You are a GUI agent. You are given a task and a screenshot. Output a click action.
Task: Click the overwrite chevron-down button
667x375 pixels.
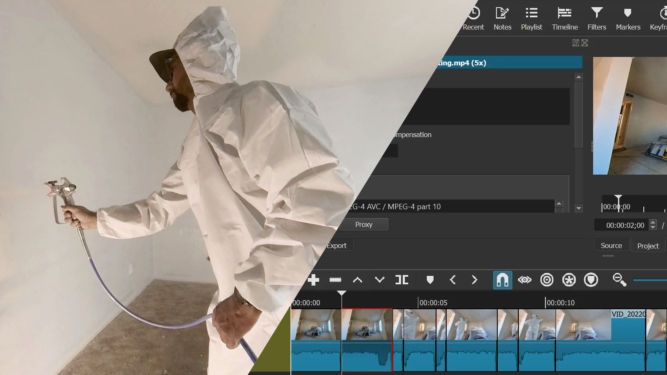coord(379,280)
